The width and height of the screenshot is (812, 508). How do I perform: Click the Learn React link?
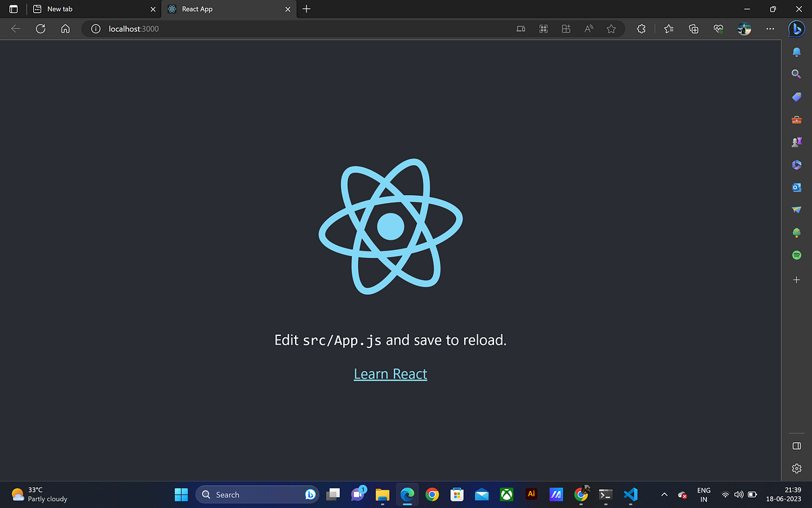390,373
